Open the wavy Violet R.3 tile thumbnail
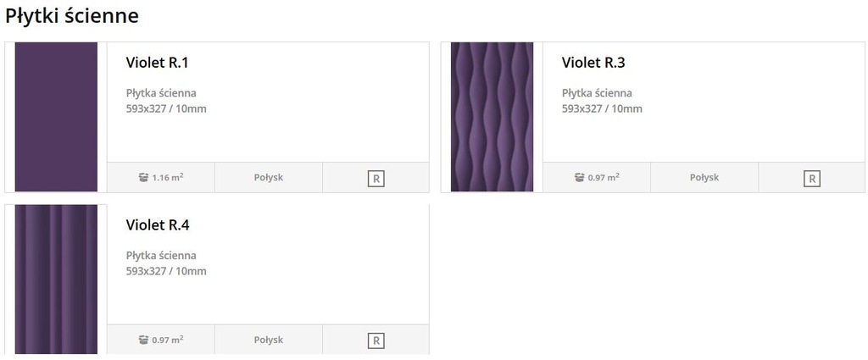868x360 pixels. click(x=492, y=117)
